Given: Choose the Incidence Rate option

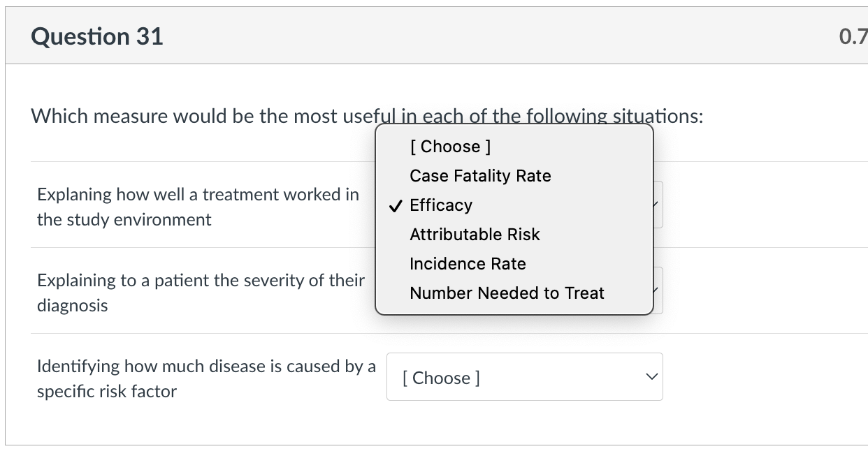Looking at the screenshot, I should (468, 264).
